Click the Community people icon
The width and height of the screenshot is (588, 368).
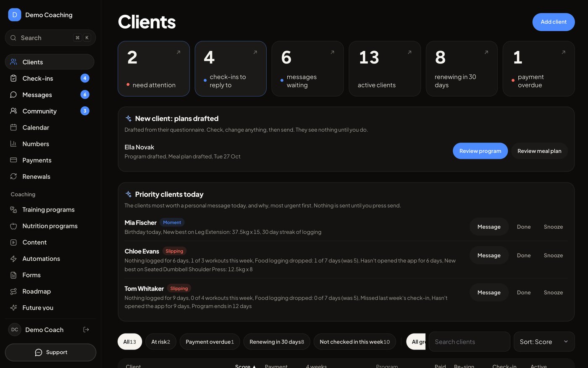point(13,111)
